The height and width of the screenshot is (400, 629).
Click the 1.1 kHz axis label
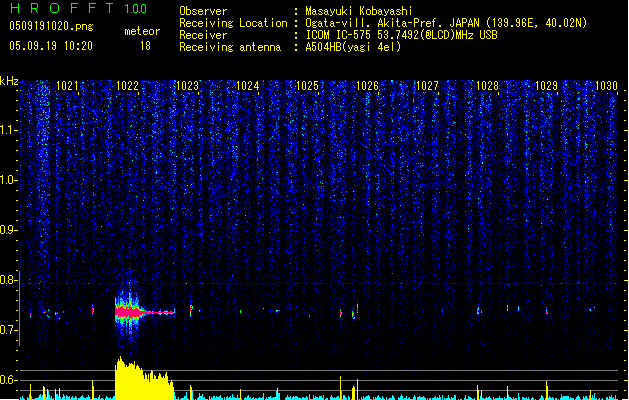click(9, 130)
